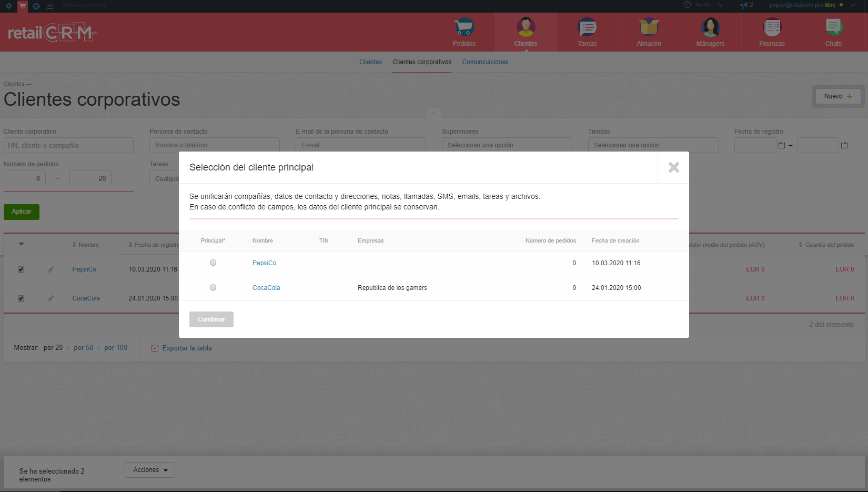The height and width of the screenshot is (492, 868).
Task: Open the Tiendas select dropdown
Action: click(x=653, y=145)
